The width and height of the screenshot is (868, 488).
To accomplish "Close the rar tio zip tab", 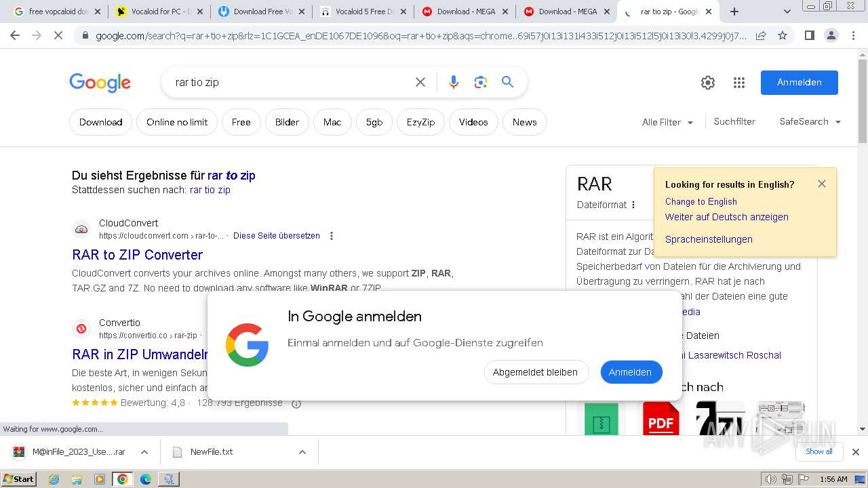I will click(x=709, y=12).
